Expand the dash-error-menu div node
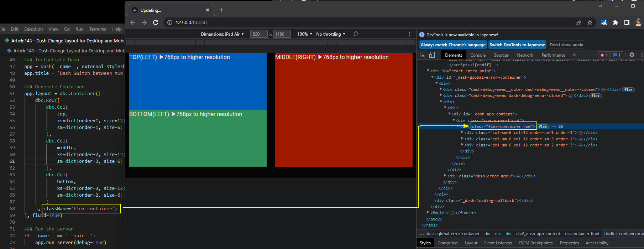Viewport: 644px width, 249px height. pyautogui.click(x=445, y=176)
